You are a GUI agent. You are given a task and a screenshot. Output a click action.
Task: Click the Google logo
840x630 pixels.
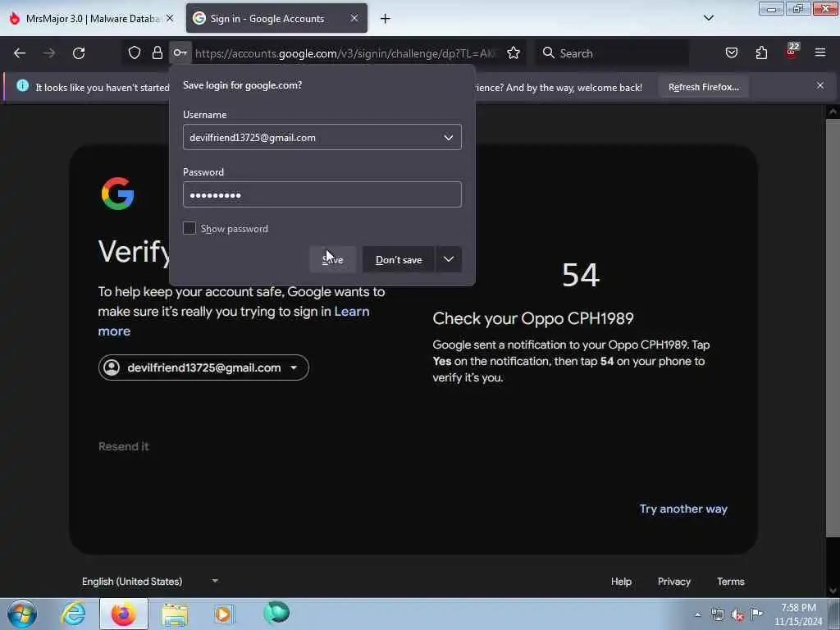click(x=117, y=194)
